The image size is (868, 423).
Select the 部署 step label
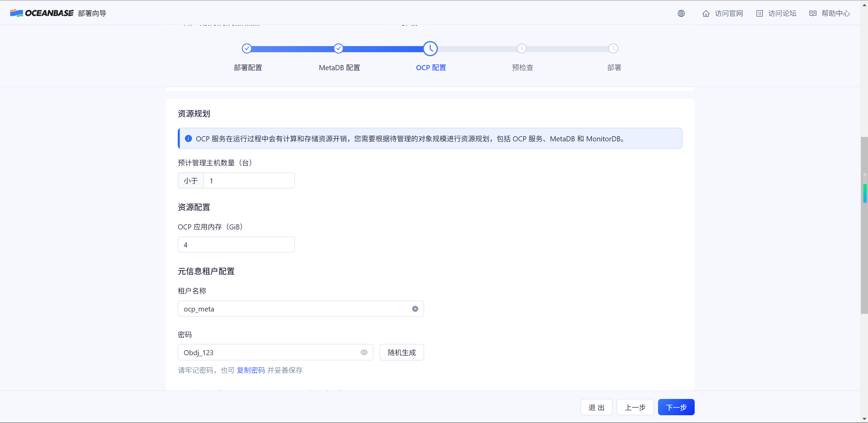[614, 67]
